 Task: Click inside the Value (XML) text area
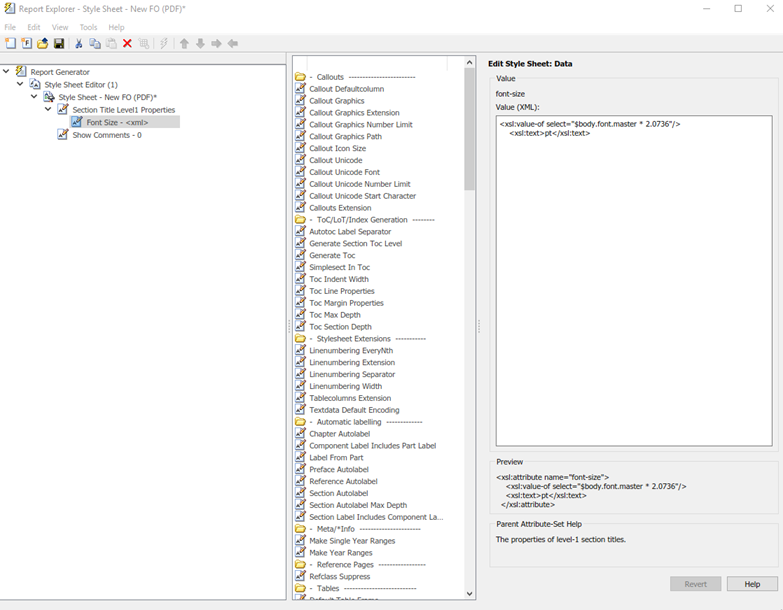(x=633, y=280)
